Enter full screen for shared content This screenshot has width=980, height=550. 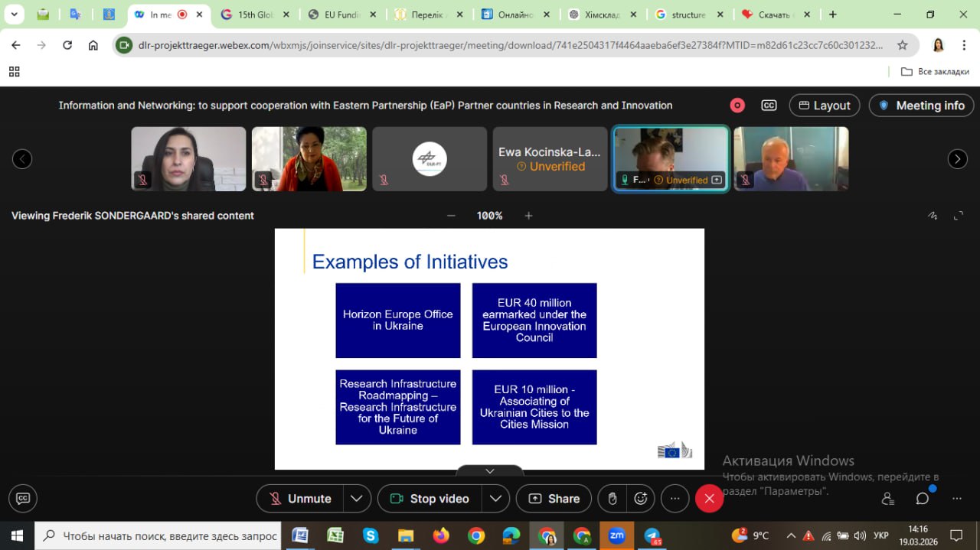[959, 216]
